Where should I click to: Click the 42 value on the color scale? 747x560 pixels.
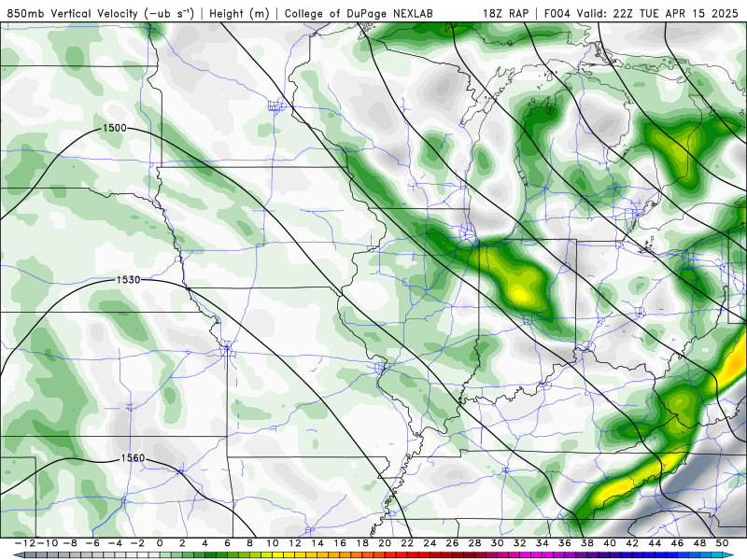click(x=632, y=543)
